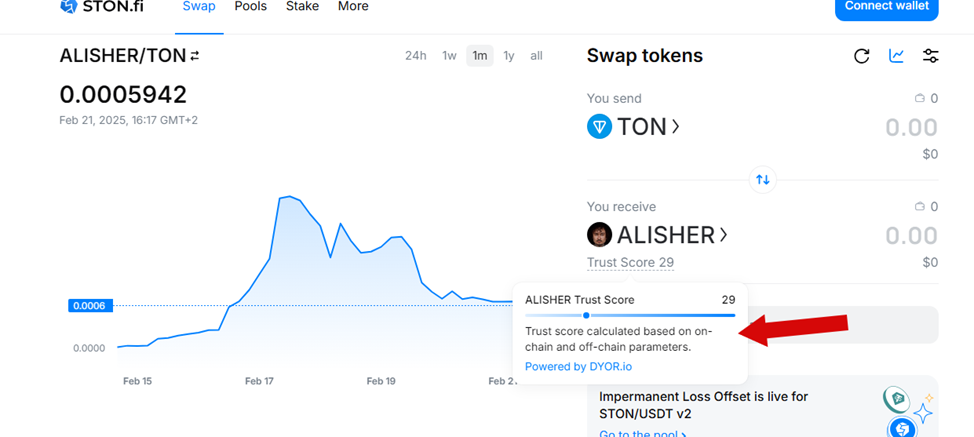This screenshot has height=437, width=974.
Task: Click the ALISHER token avatar image
Action: (599, 235)
